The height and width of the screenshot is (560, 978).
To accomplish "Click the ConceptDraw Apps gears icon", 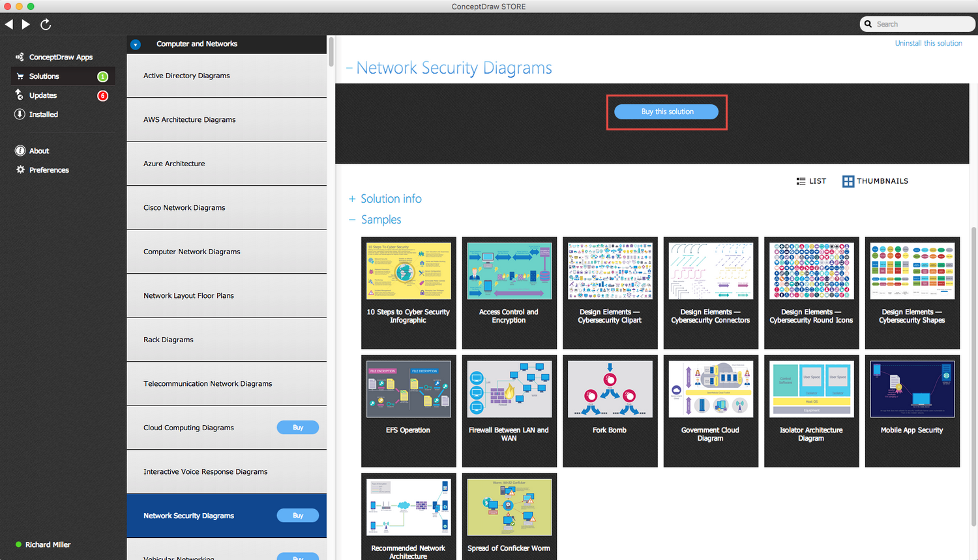I will click(20, 57).
